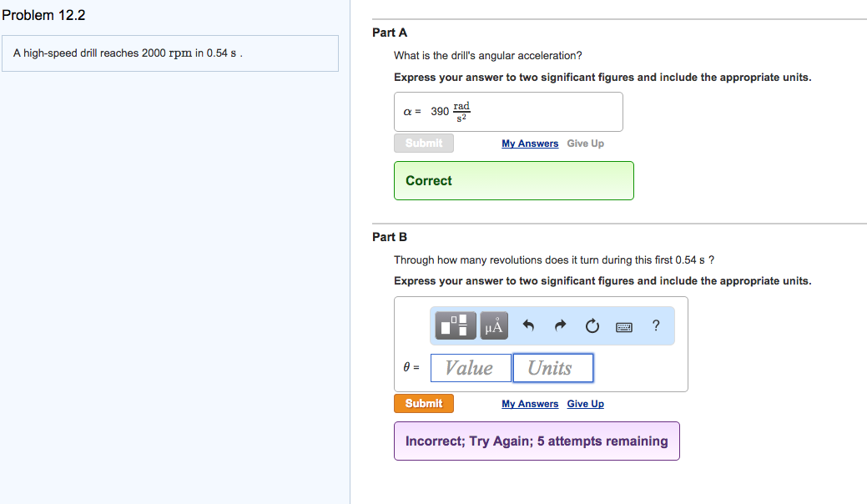Open My Answers for Part A

(x=530, y=144)
